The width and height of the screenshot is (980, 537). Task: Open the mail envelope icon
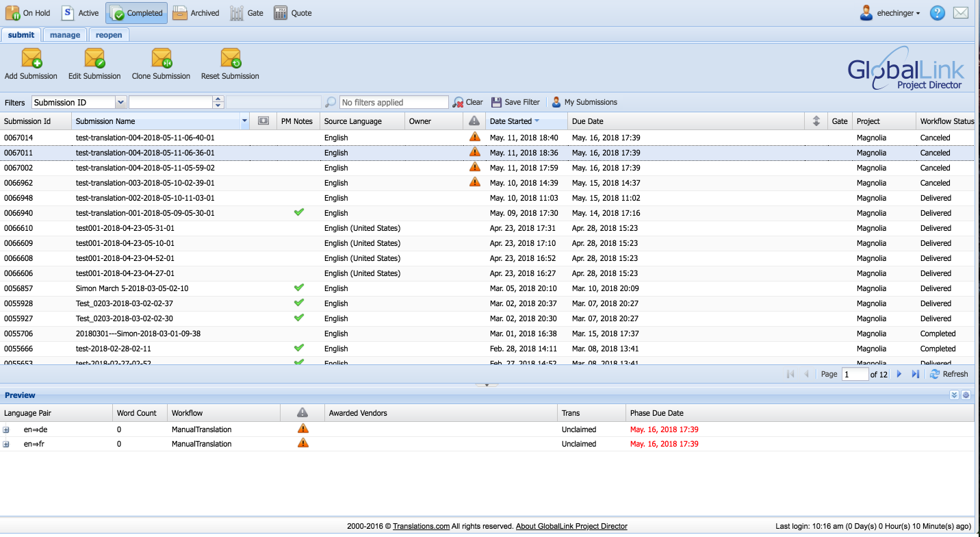(961, 13)
